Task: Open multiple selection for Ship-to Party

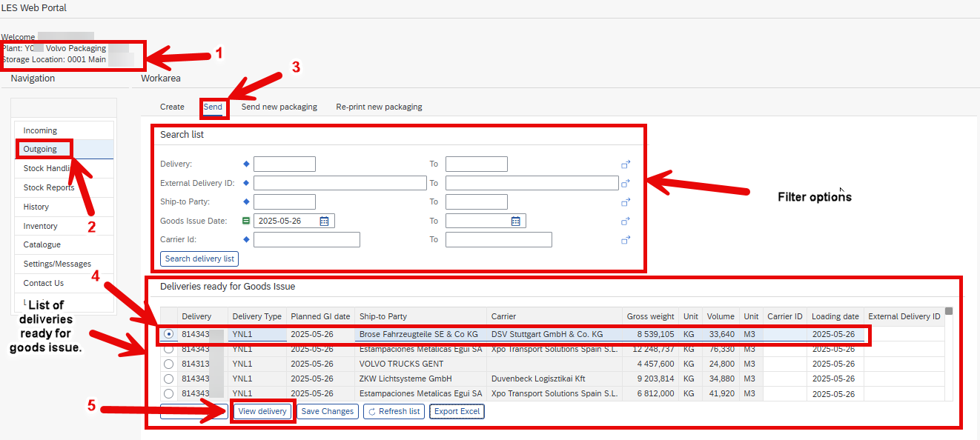Action: click(x=626, y=202)
